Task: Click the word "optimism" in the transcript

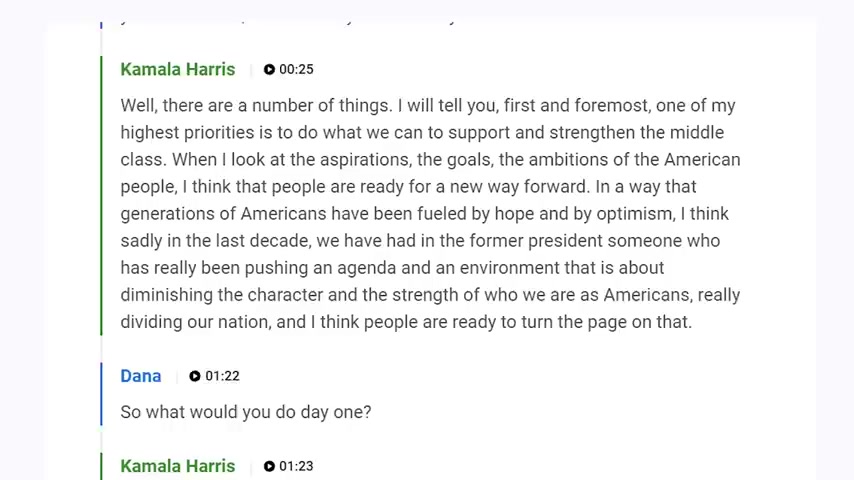Action: [635, 214]
